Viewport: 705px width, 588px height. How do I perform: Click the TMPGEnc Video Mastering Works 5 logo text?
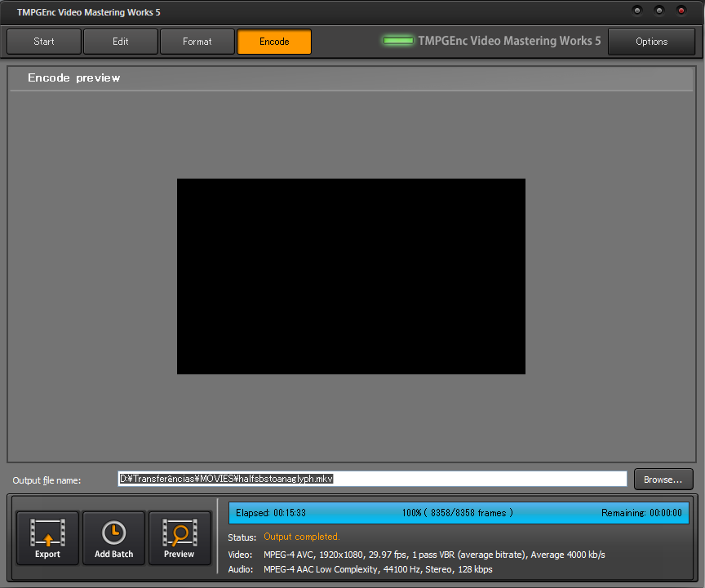pos(509,41)
